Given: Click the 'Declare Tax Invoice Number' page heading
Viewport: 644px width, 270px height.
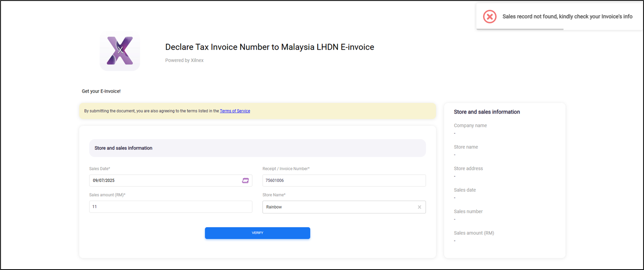Looking at the screenshot, I should [x=269, y=47].
